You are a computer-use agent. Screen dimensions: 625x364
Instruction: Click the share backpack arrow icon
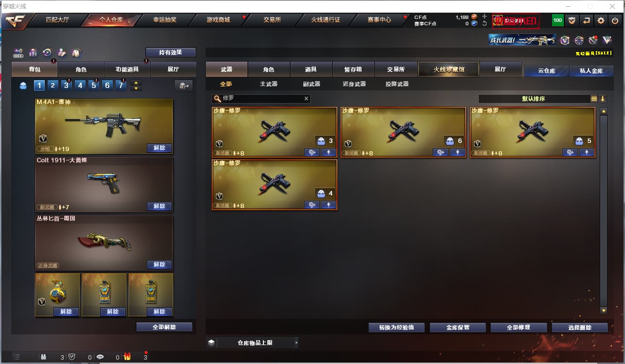coord(184,86)
